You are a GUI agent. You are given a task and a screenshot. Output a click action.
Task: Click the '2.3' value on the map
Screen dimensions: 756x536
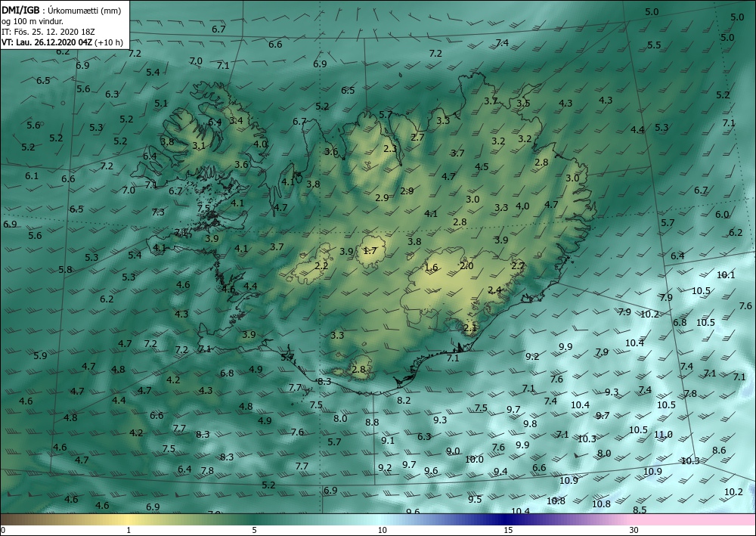[390, 148]
